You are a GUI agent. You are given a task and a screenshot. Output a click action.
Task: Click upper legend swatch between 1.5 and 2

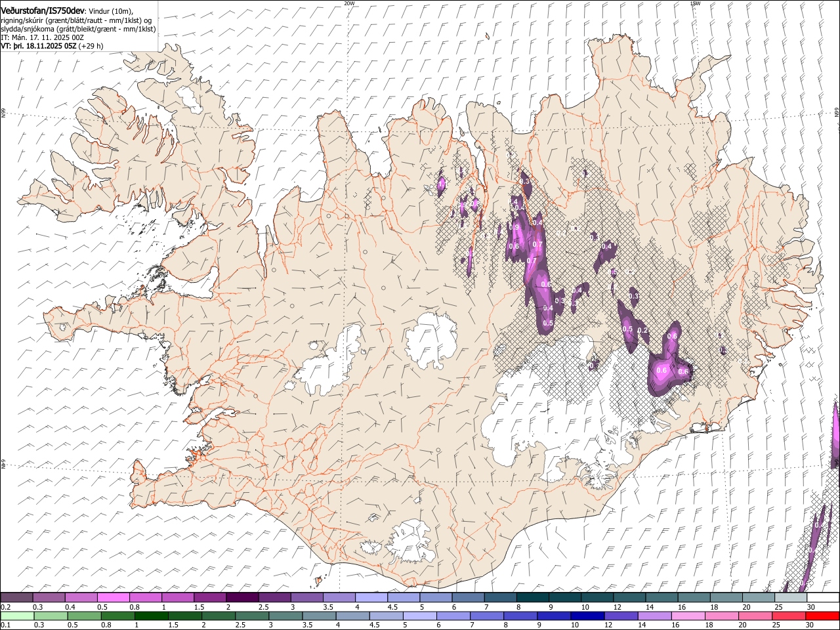210,598
